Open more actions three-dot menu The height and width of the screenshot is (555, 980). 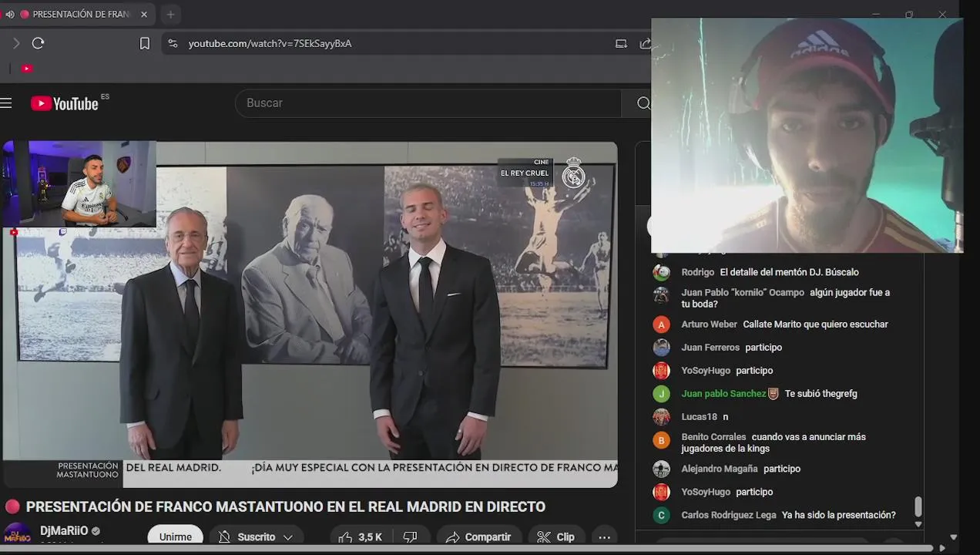click(604, 537)
